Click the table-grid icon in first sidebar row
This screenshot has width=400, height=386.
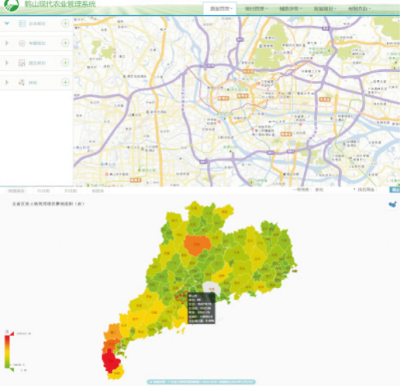[22, 24]
